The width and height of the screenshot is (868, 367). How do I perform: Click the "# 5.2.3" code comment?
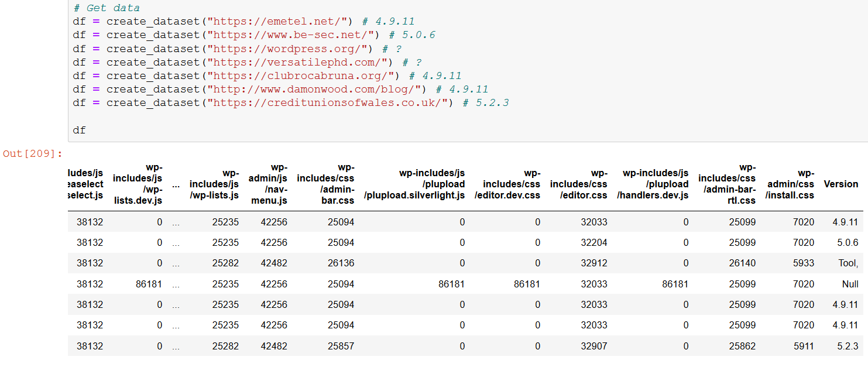point(486,102)
